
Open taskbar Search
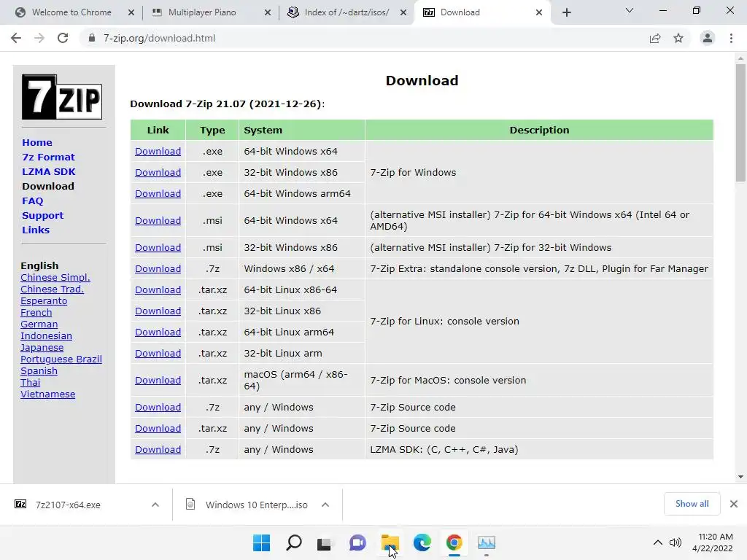tap(293, 542)
